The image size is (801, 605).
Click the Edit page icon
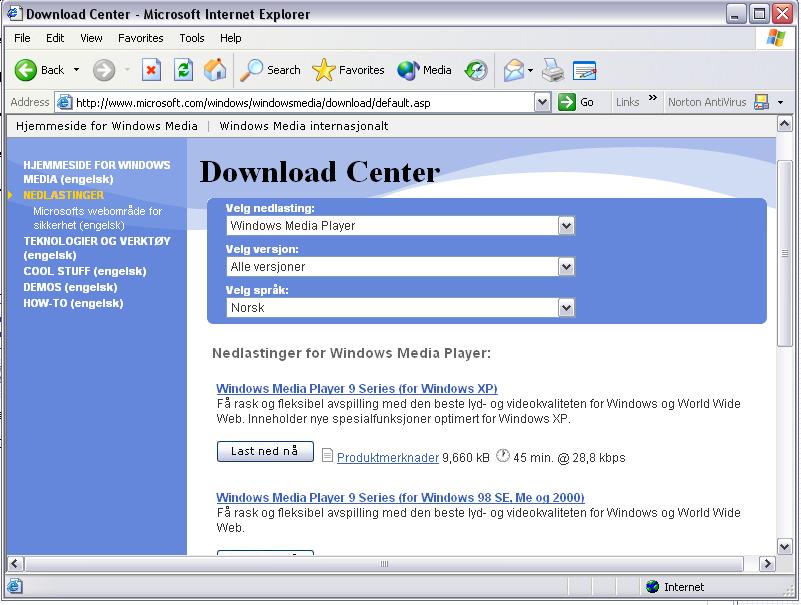584,71
